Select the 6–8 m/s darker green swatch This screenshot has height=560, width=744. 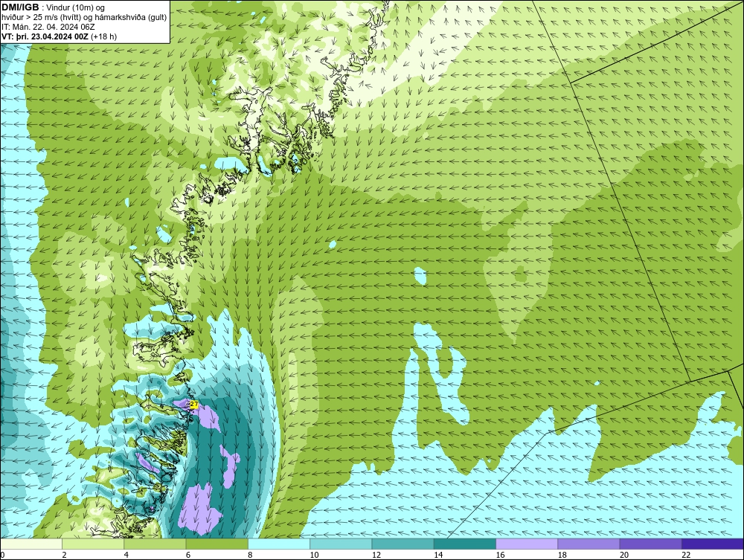coord(217,544)
